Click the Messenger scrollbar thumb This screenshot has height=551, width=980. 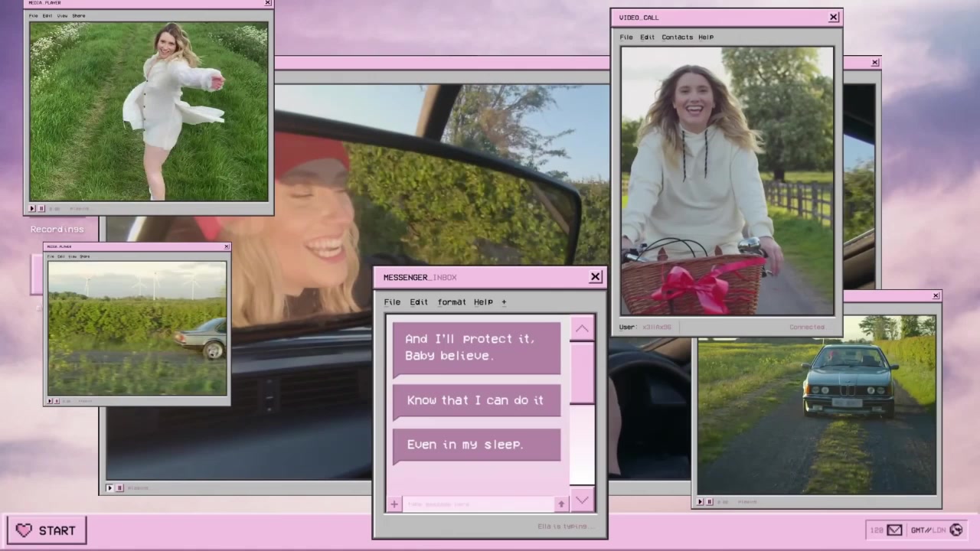pos(582,373)
